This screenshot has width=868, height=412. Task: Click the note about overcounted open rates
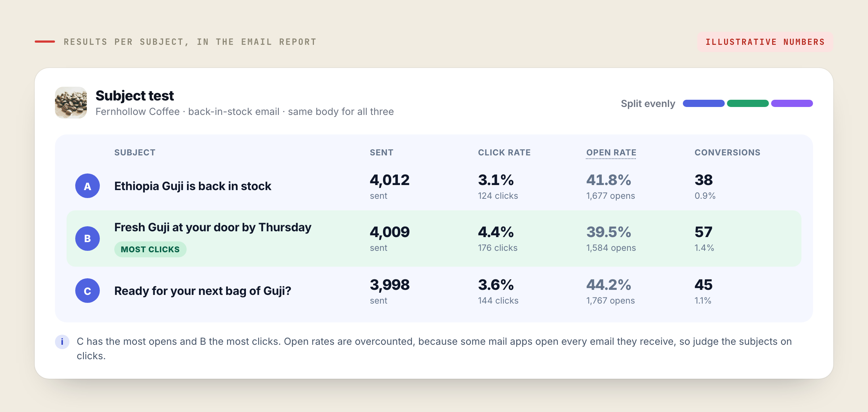[x=434, y=349]
